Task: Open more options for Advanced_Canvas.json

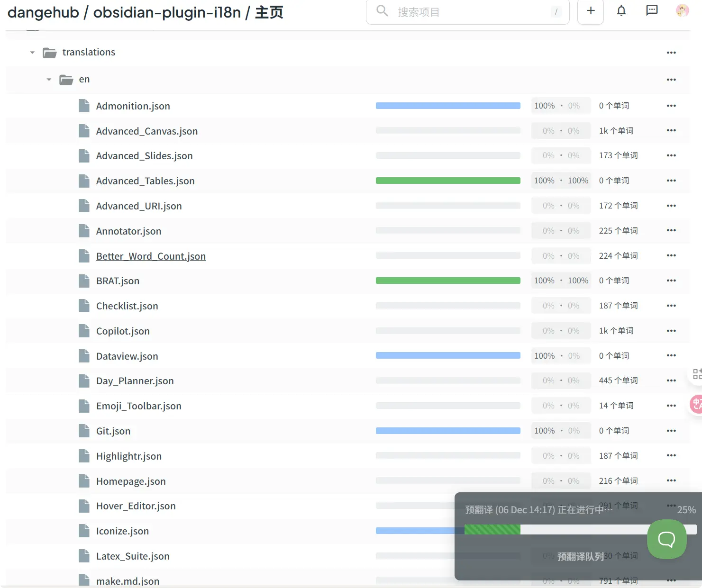Action: [x=671, y=130]
